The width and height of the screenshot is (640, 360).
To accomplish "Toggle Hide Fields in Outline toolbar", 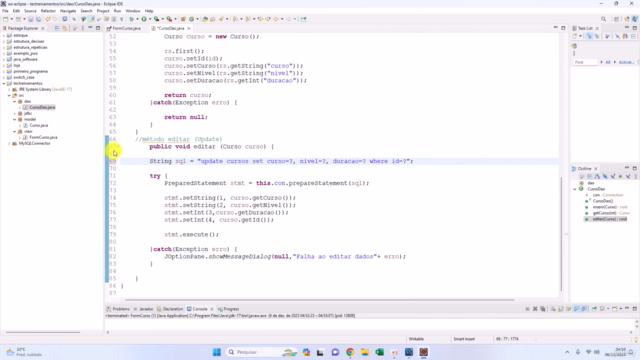I will coord(605,177).
